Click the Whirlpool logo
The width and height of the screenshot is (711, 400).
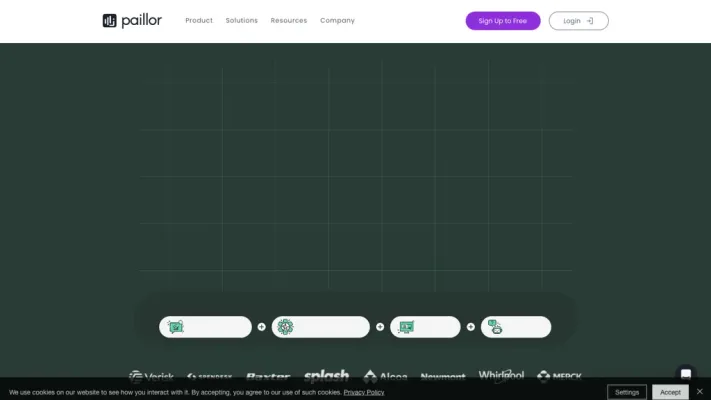point(501,376)
